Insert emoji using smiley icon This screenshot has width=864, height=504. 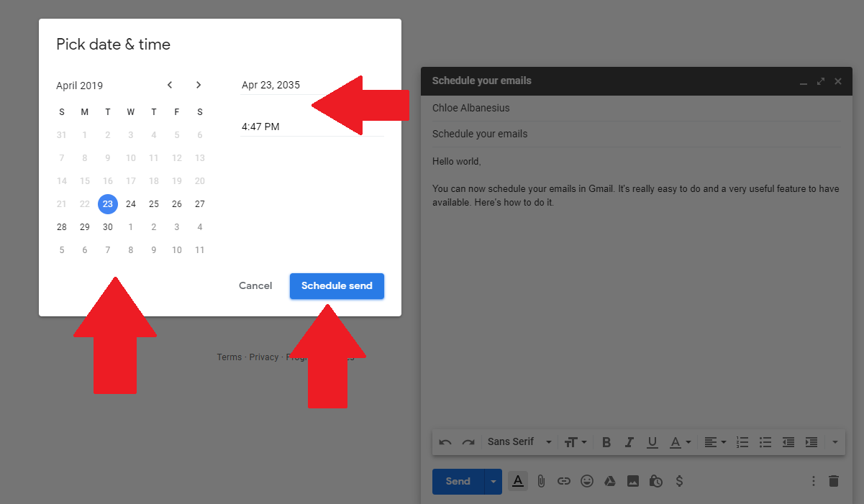click(x=587, y=481)
